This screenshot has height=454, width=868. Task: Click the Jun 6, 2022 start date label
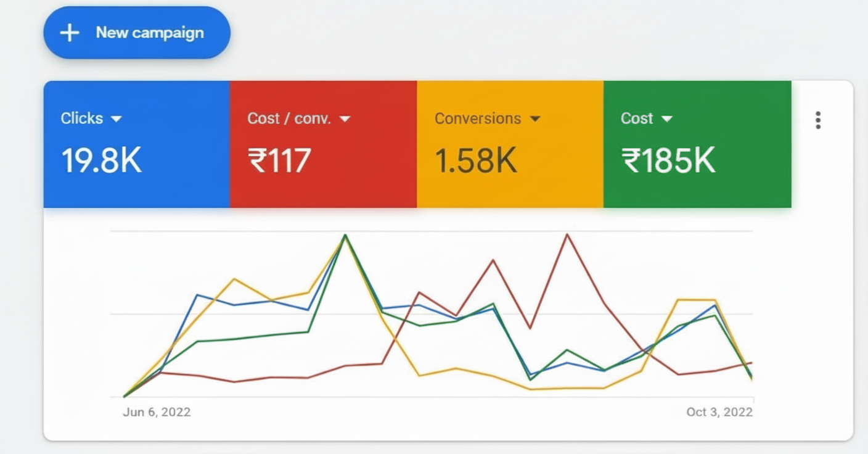157,412
